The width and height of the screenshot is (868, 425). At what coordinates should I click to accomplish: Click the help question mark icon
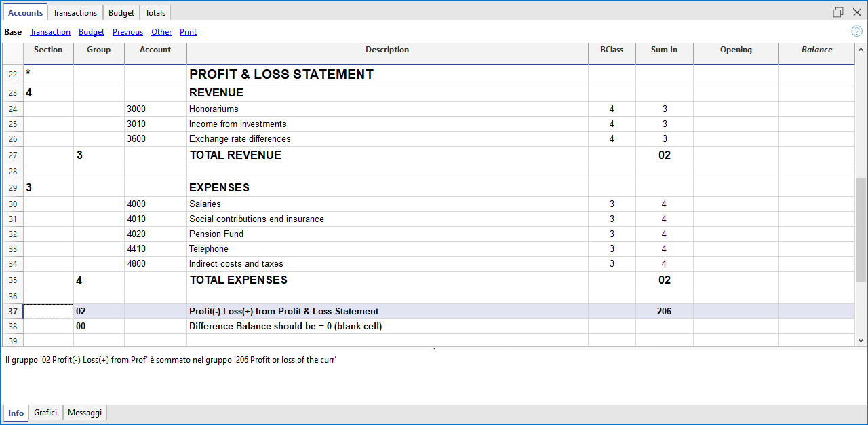click(856, 31)
